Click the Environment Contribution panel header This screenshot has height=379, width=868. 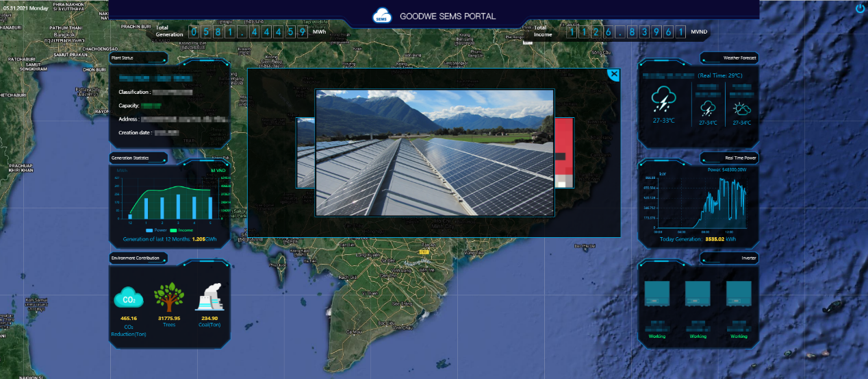pyautogui.click(x=138, y=258)
